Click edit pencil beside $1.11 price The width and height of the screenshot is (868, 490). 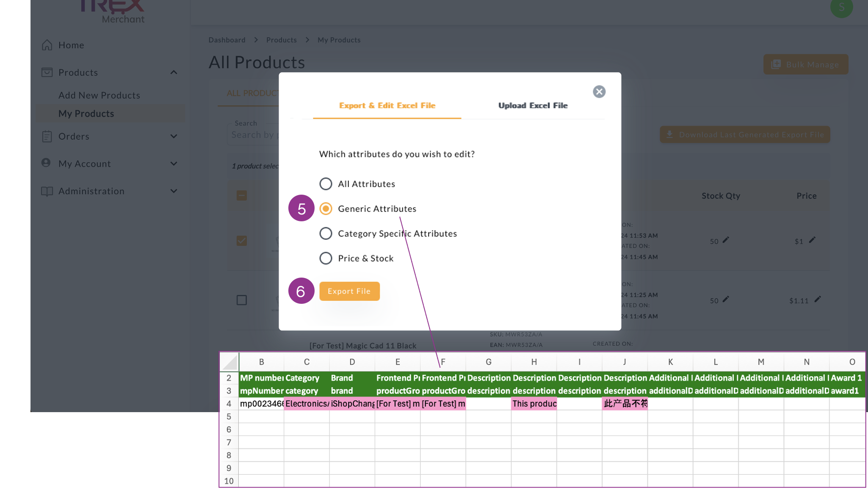click(818, 299)
